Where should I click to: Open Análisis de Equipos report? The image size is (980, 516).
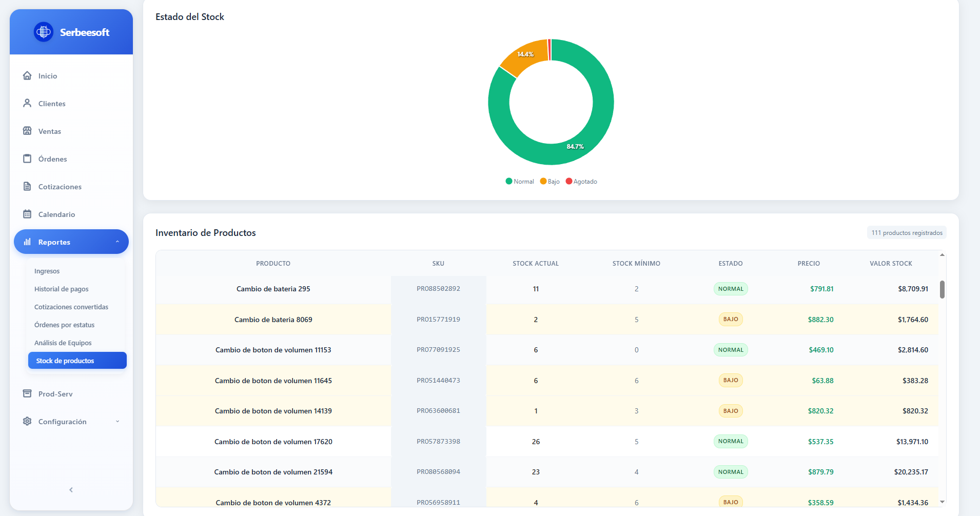click(x=63, y=343)
